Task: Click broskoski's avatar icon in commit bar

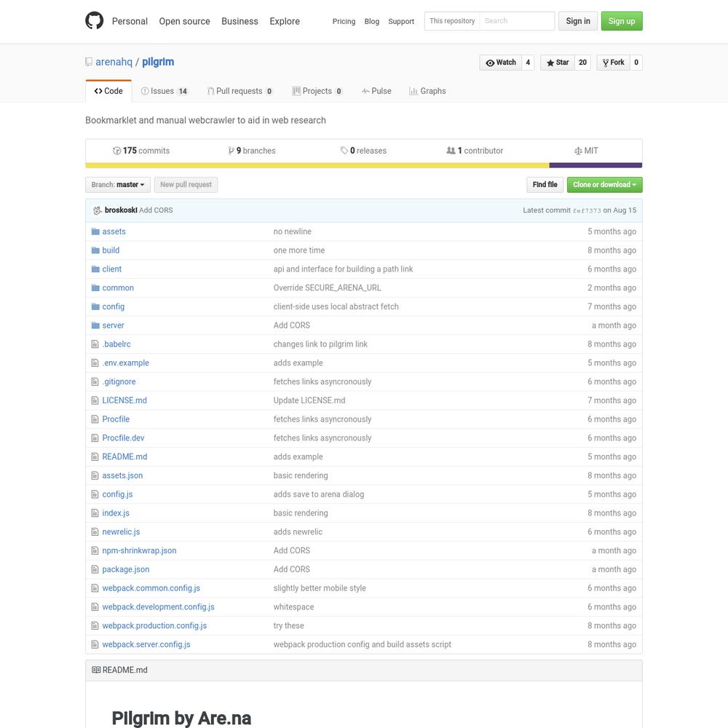Action: click(x=98, y=210)
